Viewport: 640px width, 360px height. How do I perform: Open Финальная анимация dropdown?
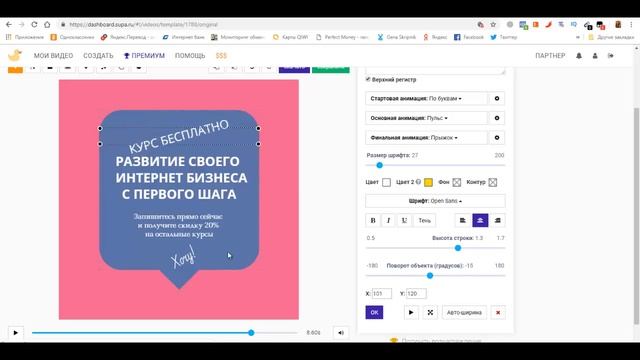(x=426, y=138)
